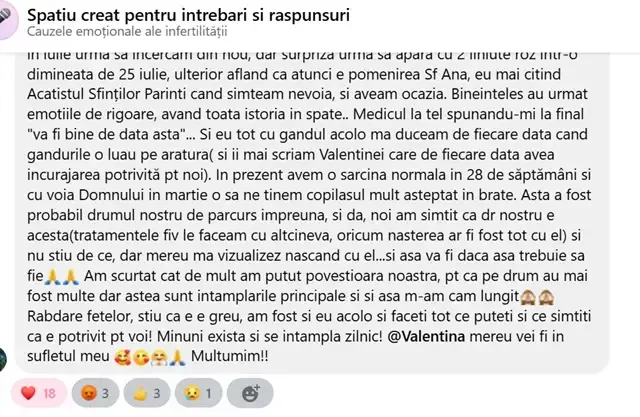Open the add reaction smiley picker

pos(250,393)
